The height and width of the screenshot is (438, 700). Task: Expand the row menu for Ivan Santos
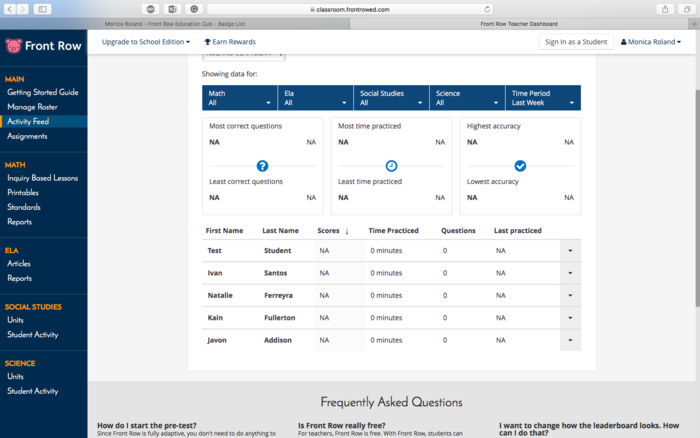coord(570,273)
